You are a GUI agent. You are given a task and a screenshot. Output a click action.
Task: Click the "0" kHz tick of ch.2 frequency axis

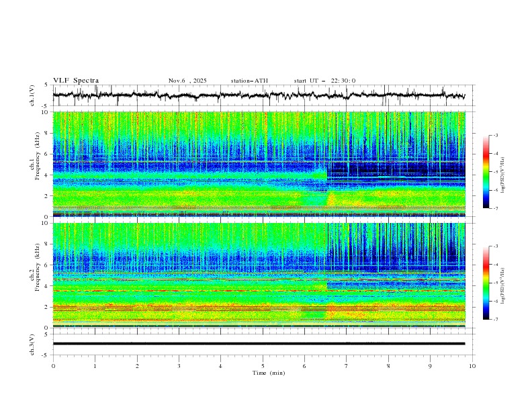point(47,328)
